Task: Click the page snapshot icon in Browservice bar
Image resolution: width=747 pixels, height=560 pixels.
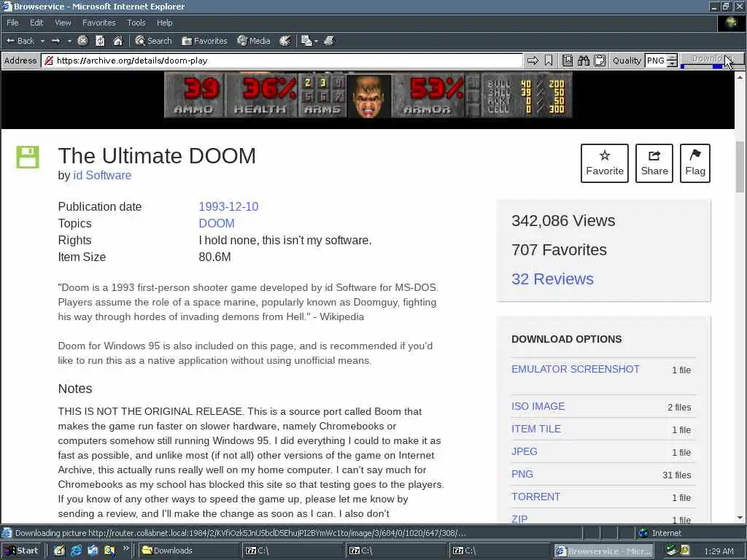Action: pyautogui.click(x=568, y=61)
